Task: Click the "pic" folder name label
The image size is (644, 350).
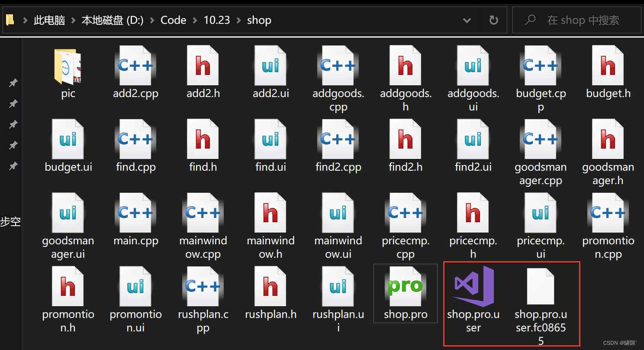Action: (x=68, y=94)
